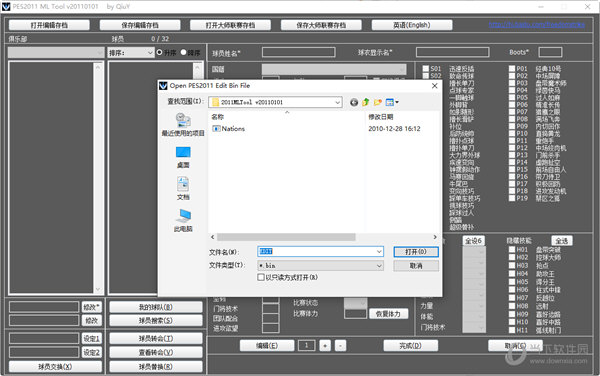Switch language with 英语(English) button

[x=412, y=25]
